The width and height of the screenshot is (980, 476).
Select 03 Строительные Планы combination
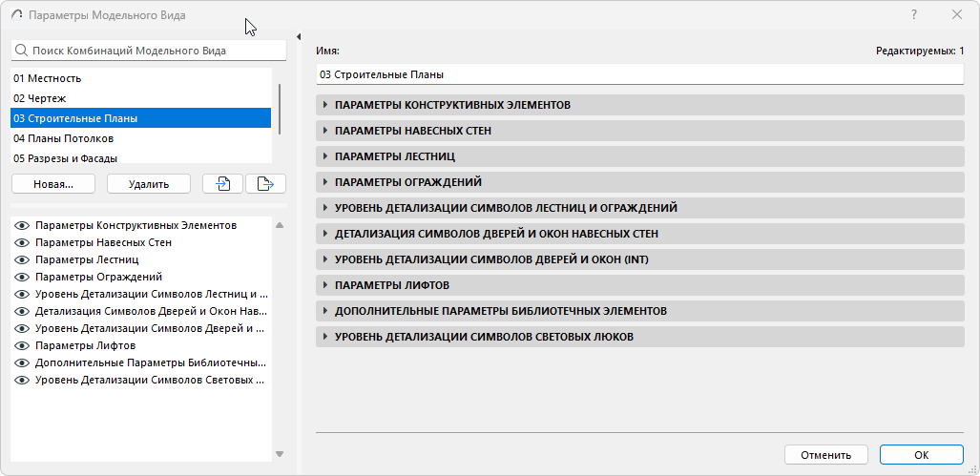click(x=140, y=118)
